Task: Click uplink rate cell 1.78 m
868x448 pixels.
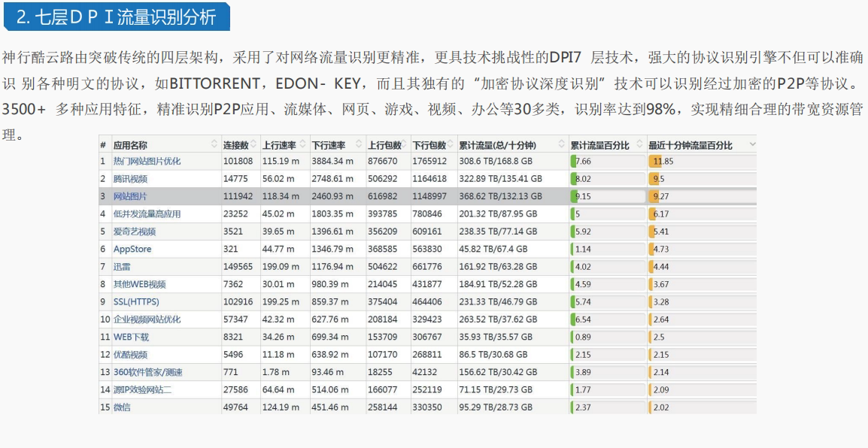Action: [276, 372]
